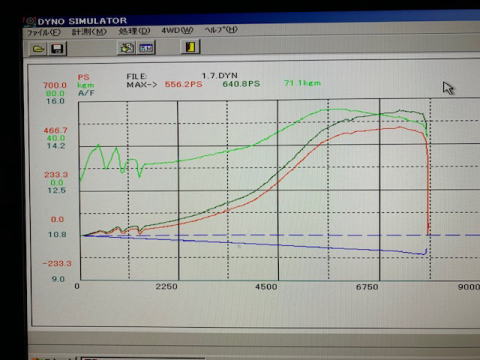This screenshot has height=360, width=480.
Task: Click the 2250 rpm axis label
Action: (166, 286)
